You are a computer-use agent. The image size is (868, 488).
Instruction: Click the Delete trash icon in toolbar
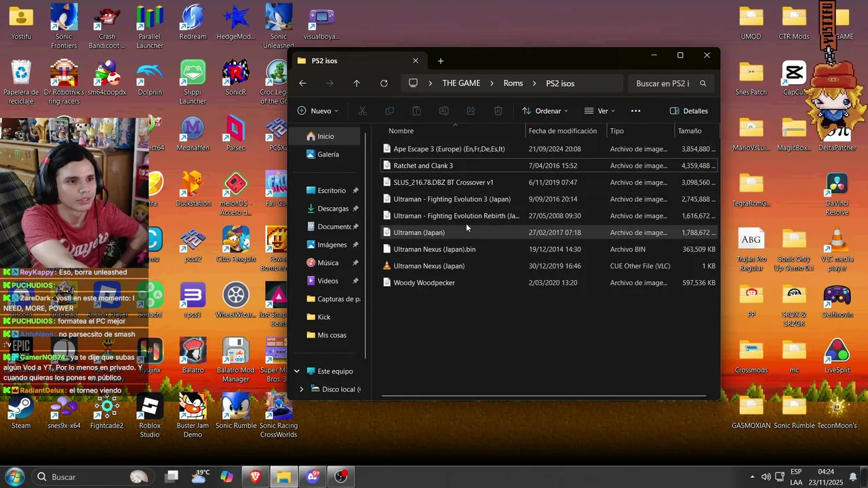click(x=498, y=110)
